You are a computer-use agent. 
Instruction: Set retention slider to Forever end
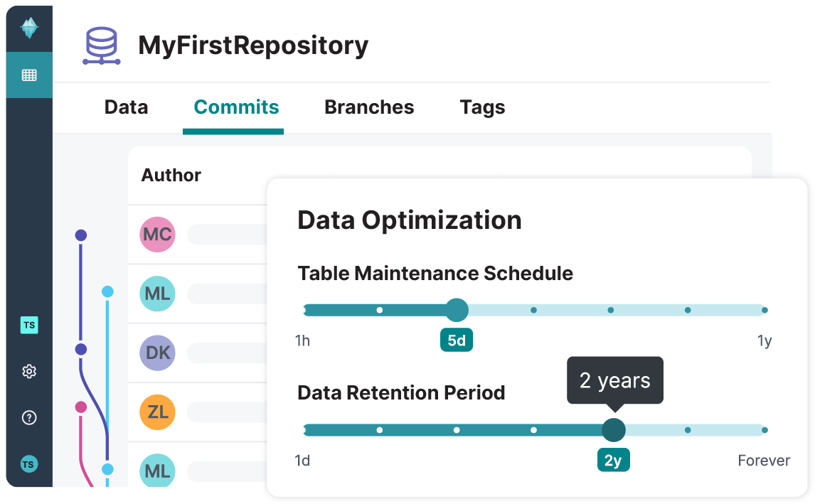(765, 429)
